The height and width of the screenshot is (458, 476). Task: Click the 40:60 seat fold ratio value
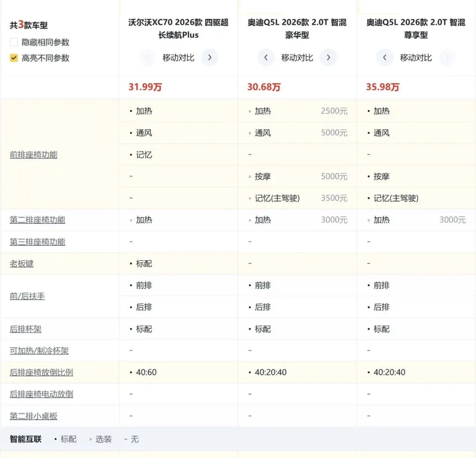tap(146, 373)
